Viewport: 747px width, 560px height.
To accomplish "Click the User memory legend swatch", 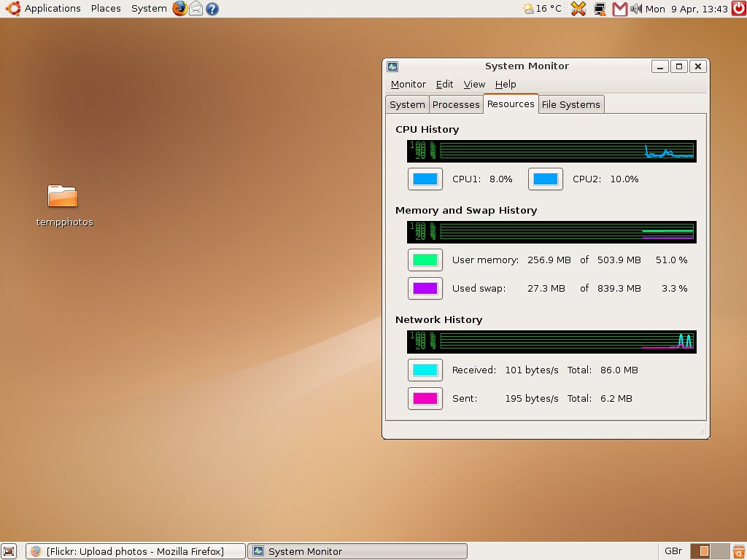I will tap(425, 260).
